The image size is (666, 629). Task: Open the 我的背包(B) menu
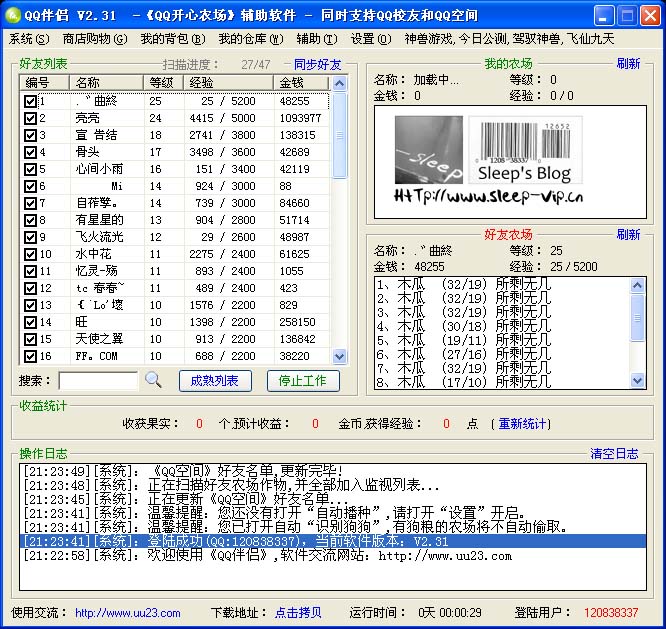point(173,39)
